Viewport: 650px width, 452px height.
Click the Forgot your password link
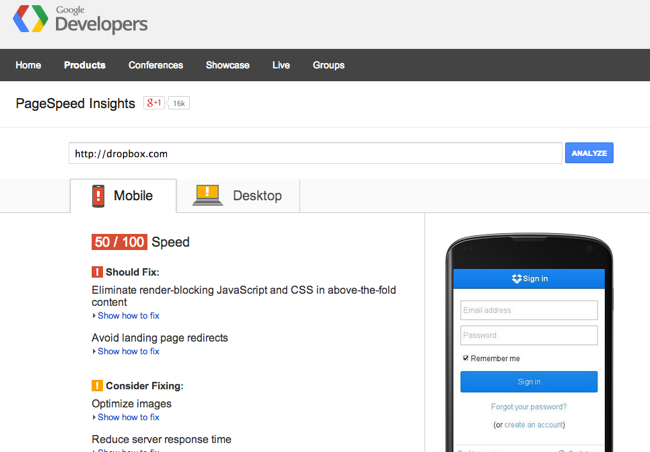(x=529, y=407)
